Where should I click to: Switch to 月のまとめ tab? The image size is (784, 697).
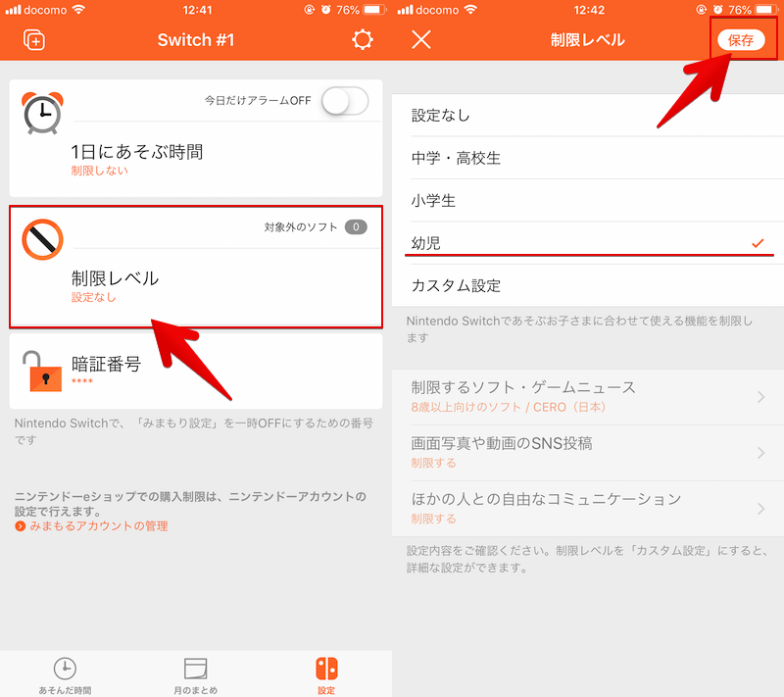(196, 674)
